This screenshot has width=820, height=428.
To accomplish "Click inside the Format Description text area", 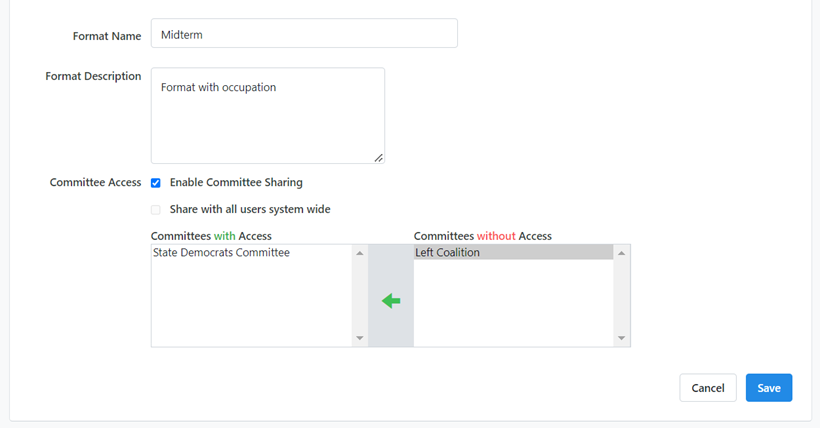I will point(267,115).
